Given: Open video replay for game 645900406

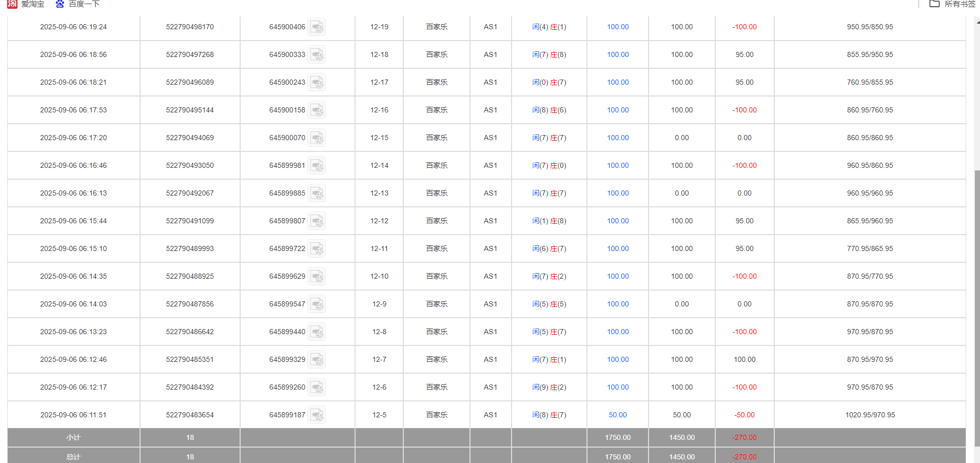Looking at the screenshot, I should click(317, 27).
